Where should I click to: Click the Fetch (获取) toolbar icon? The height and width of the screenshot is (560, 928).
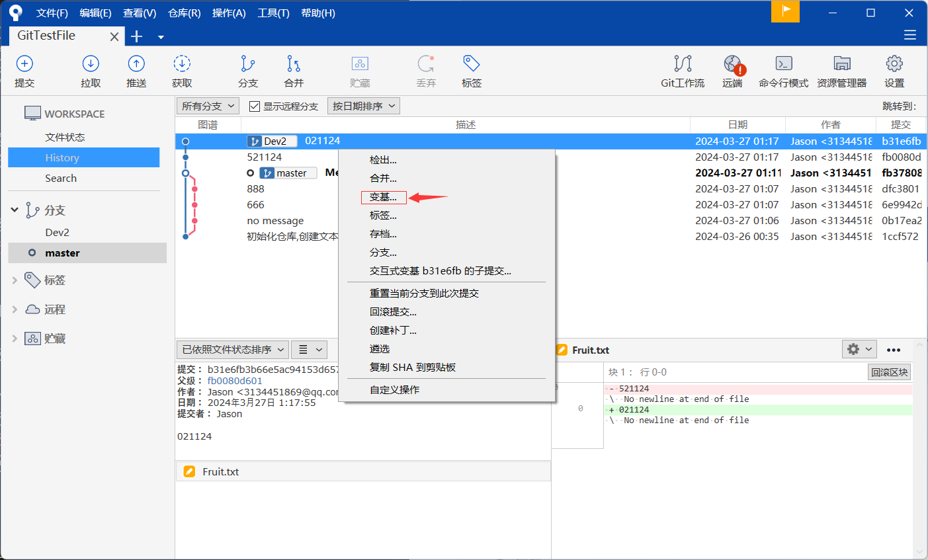(182, 63)
